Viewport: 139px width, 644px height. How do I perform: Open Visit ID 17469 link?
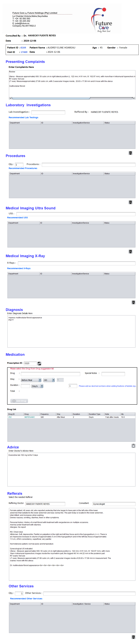pos(24,52)
